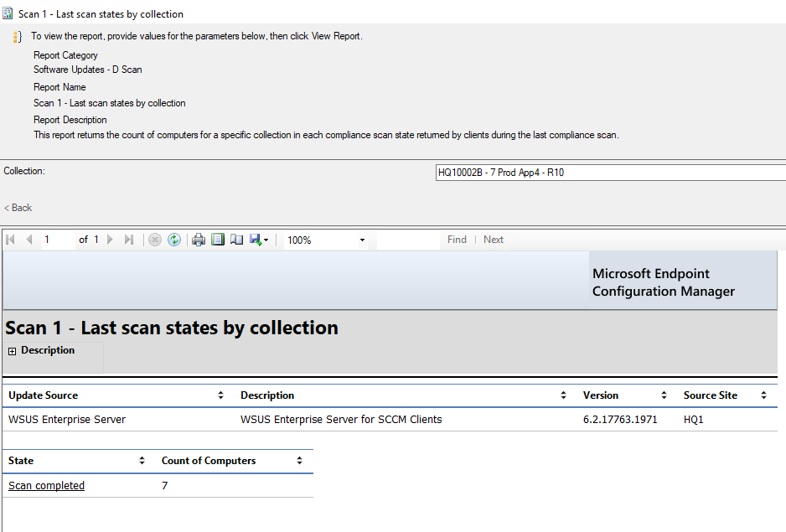This screenshot has height=532, width=786.
Task: Toggle sort order on Version column
Action: pos(664,395)
